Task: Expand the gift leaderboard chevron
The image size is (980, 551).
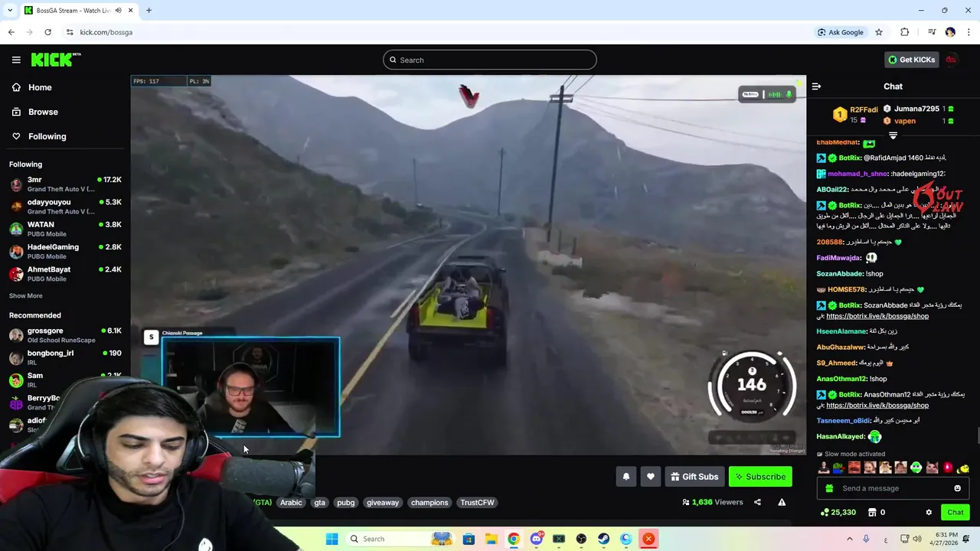Action: (893, 135)
